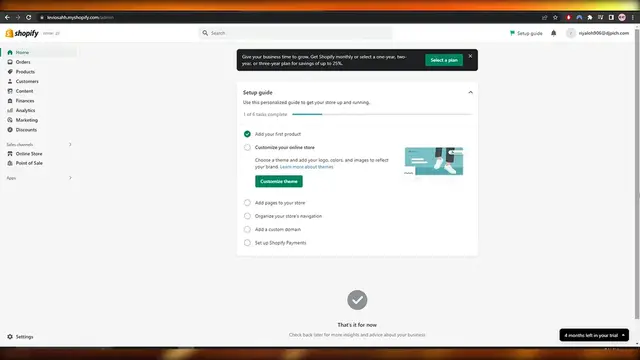This screenshot has height=360, width=640.
Task: Mark Add pages to your store circle
Action: click(x=247, y=202)
